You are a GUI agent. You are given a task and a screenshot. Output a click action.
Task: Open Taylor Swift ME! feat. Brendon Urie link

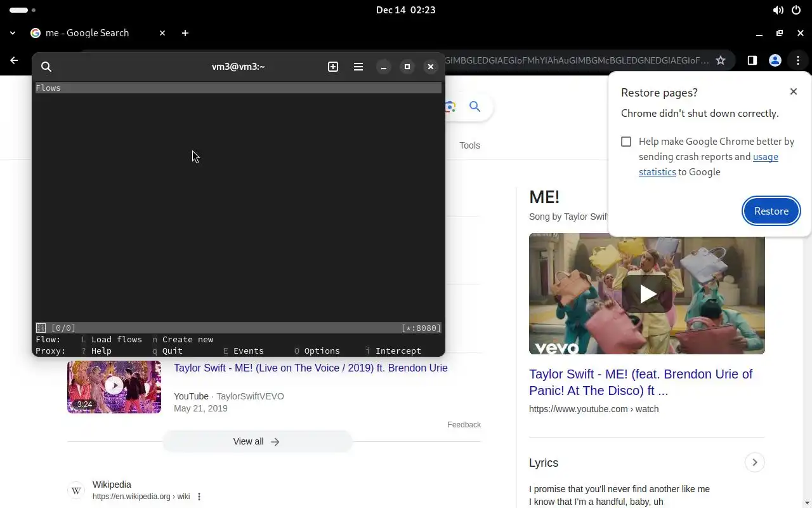641,382
